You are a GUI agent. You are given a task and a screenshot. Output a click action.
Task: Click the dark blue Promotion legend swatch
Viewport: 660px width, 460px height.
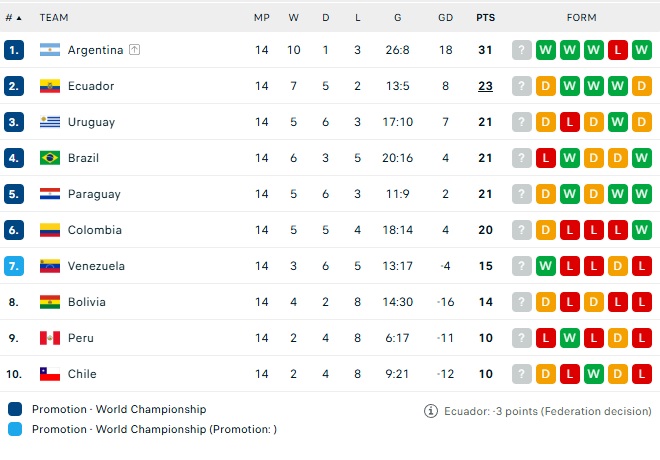click(15, 409)
